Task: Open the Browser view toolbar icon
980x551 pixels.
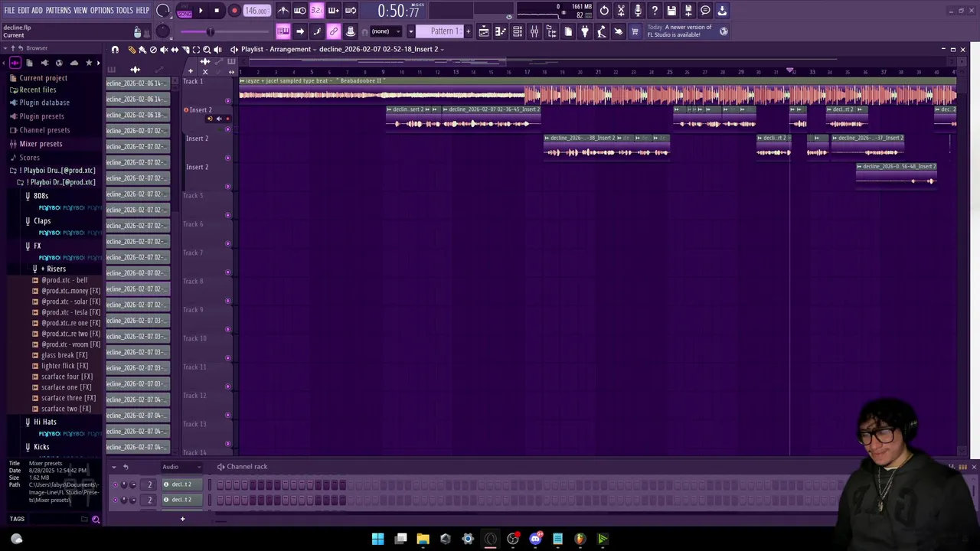Action: click(x=551, y=31)
